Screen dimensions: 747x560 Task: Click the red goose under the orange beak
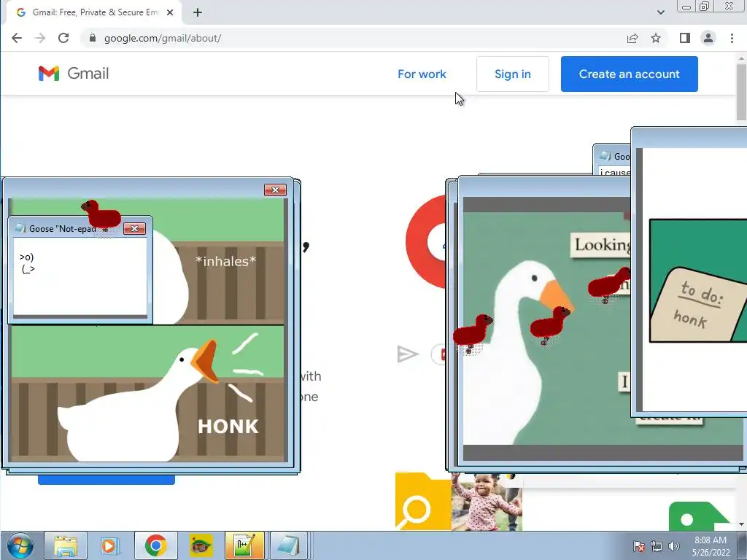point(550,325)
